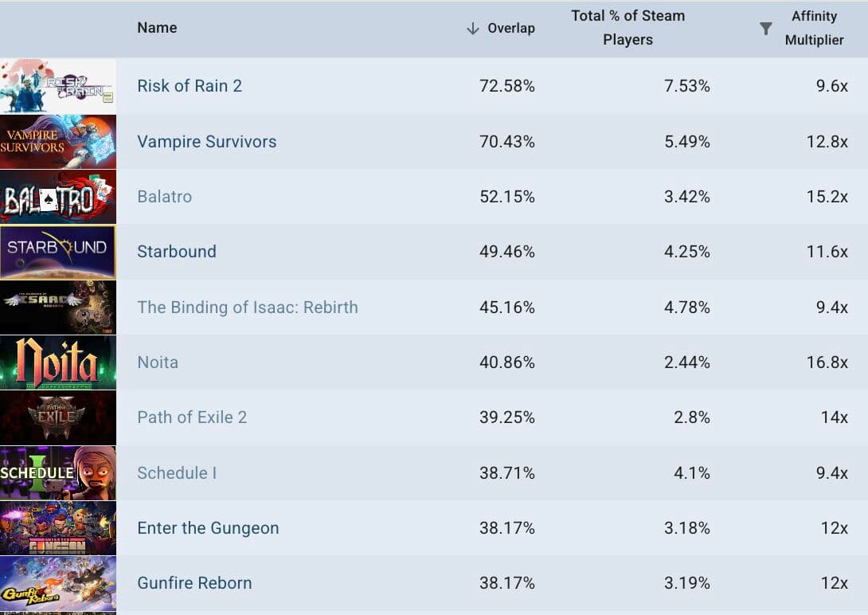Image resolution: width=868 pixels, height=615 pixels.
Task: Open the Risk of Rain 2 link
Action: (189, 85)
